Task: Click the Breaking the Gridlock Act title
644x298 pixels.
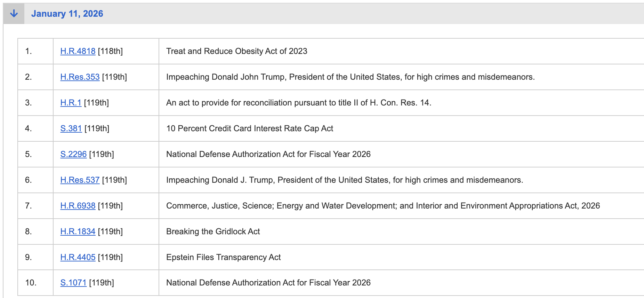Action: [x=213, y=232]
